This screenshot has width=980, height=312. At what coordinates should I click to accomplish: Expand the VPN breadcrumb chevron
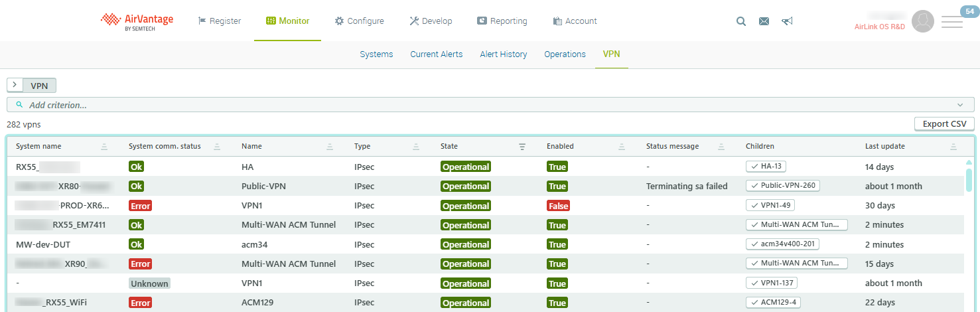(x=15, y=85)
